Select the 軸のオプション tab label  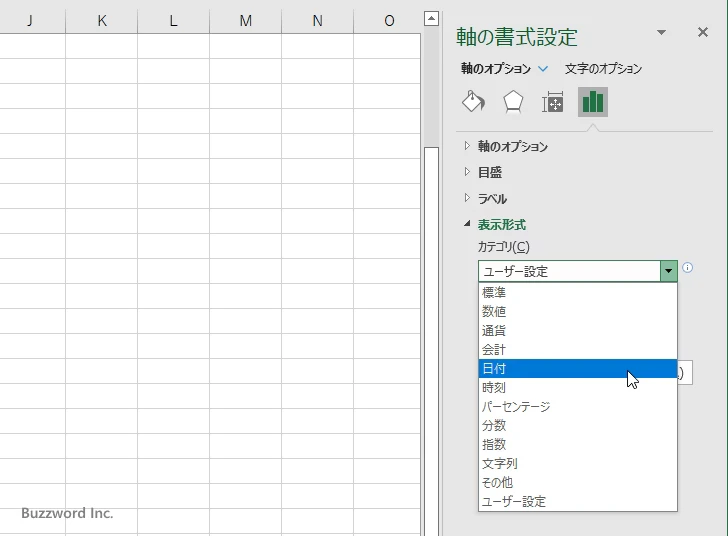[495, 69]
